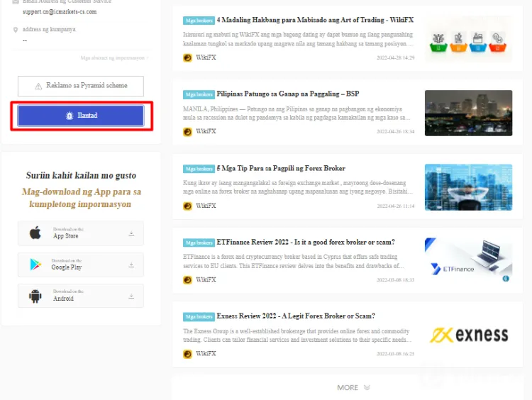
Task: Open the night city skyline thumbnail
Action: (469, 113)
